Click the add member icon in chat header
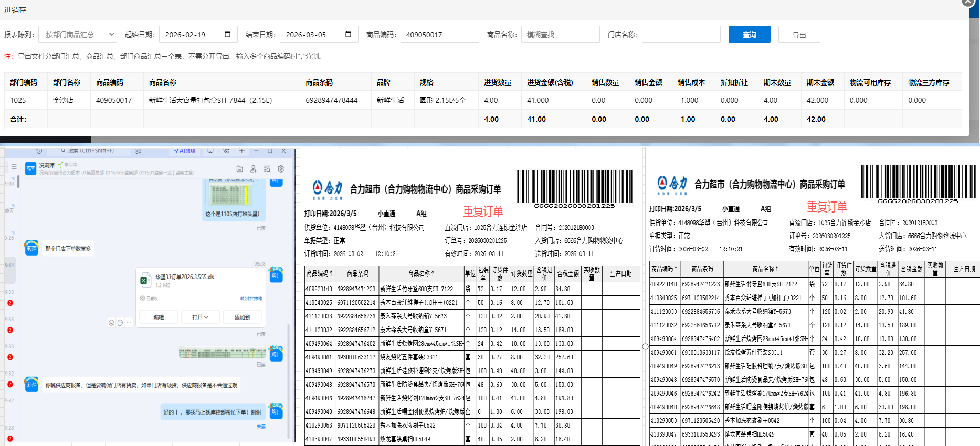The width and height of the screenshot is (980, 446). point(253,169)
